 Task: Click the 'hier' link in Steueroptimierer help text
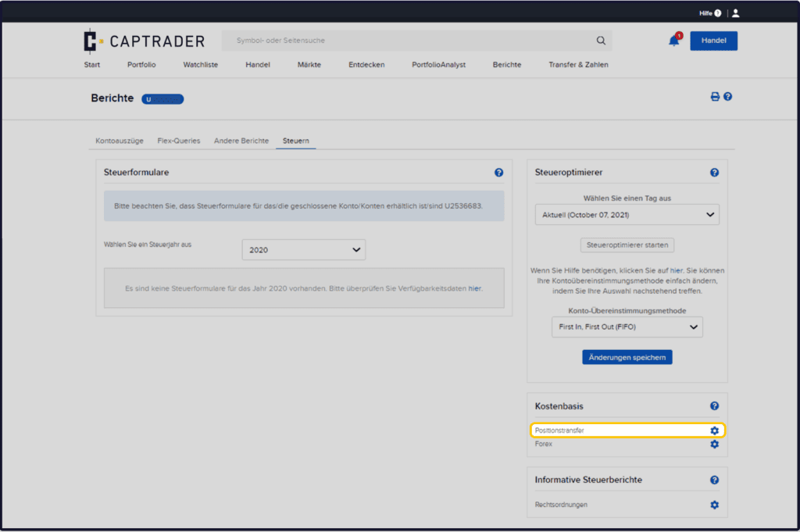(676, 270)
